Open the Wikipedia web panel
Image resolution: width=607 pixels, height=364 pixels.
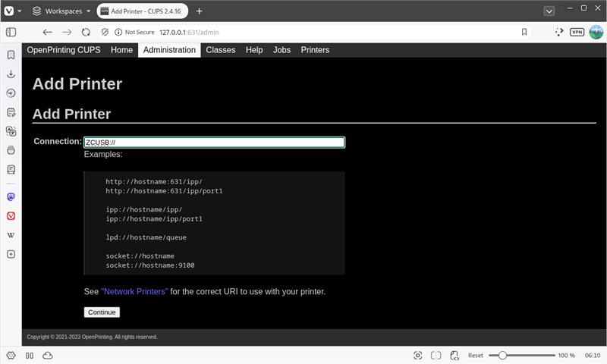(x=11, y=235)
